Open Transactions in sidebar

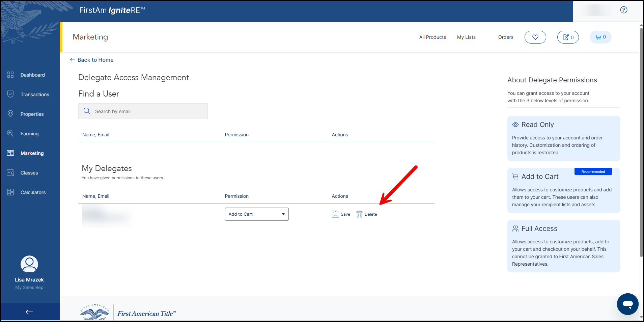pyautogui.click(x=34, y=95)
